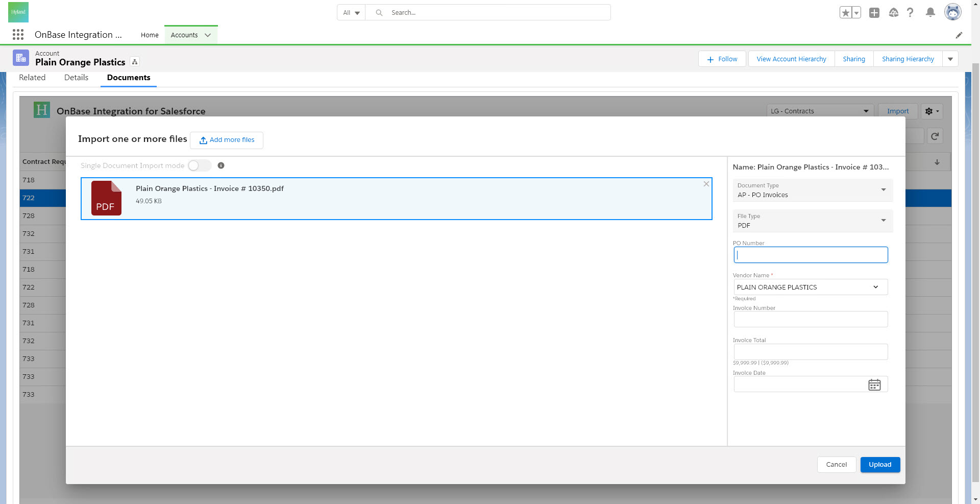Open the Trailhead guidance icon
The height and width of the screenshot is (504, 980).
[x=893, y=13]
